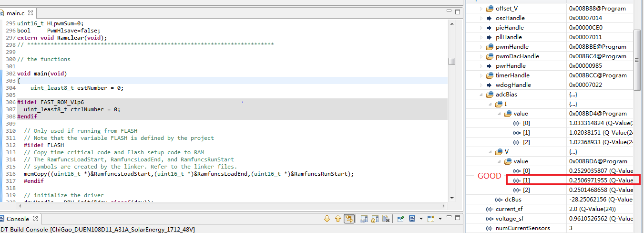Collapse the adcBias struct
Image resolution: width=644 pixels, height=233 pixels.
pos(480,95)
